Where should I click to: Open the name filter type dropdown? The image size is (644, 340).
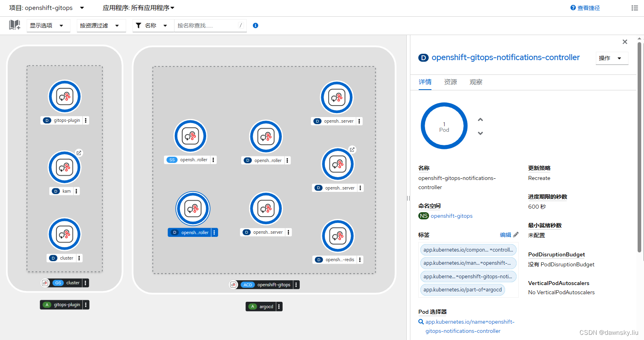pos(153,25)
